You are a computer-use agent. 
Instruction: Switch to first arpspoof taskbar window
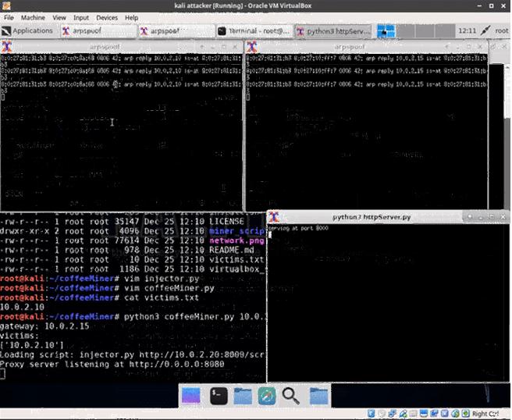98,31
